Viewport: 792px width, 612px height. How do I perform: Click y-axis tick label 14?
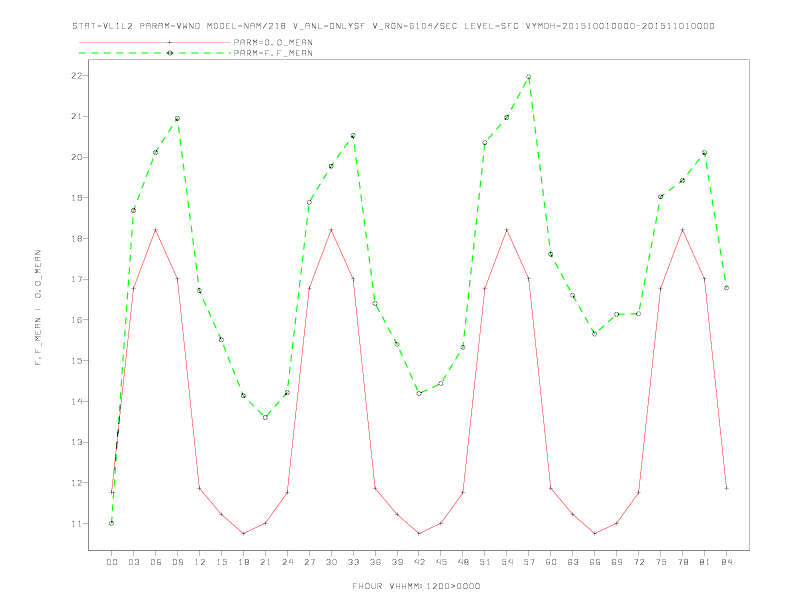(77, 401)
